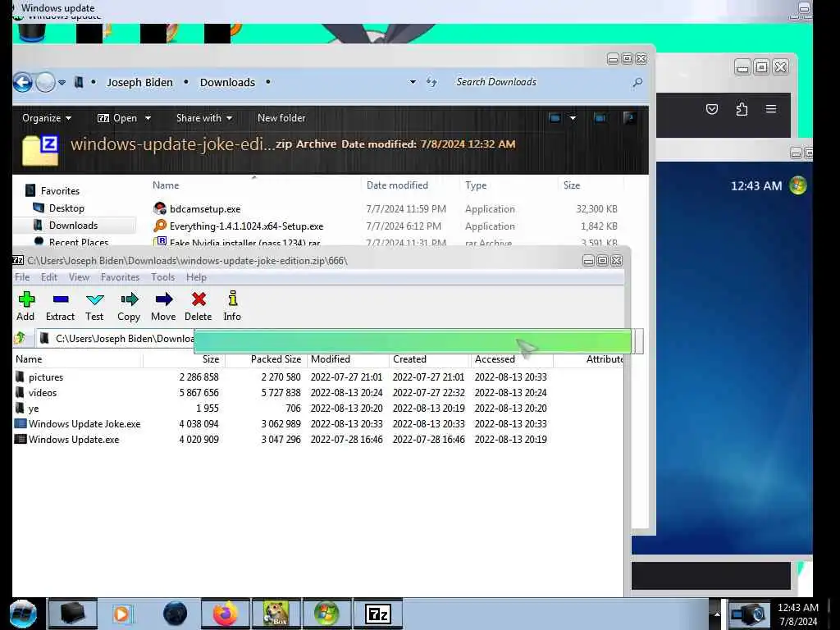This screenshot has height=630, width=840.
Task: Click the Explorer Back arrow button
Action: 23,83
